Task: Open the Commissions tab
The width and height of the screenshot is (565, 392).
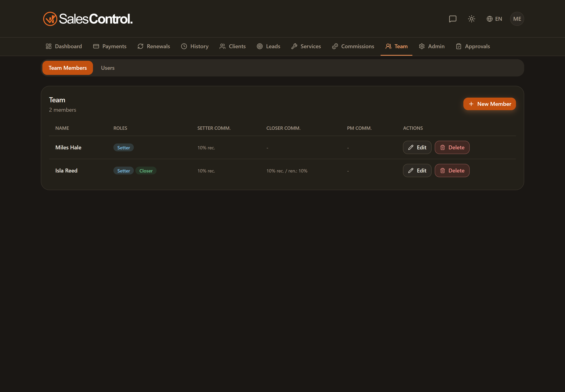Action: pos(353,46)
